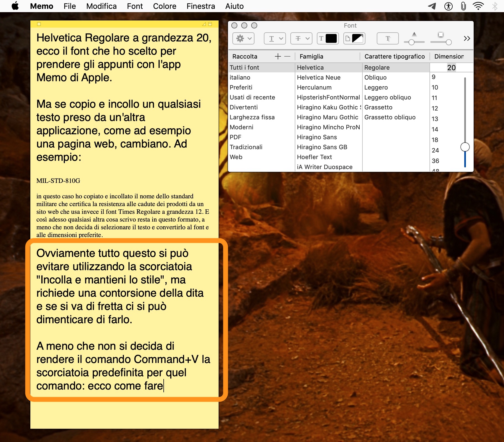
Task: Select the Tutti i font collection
Action: point(261,67)
